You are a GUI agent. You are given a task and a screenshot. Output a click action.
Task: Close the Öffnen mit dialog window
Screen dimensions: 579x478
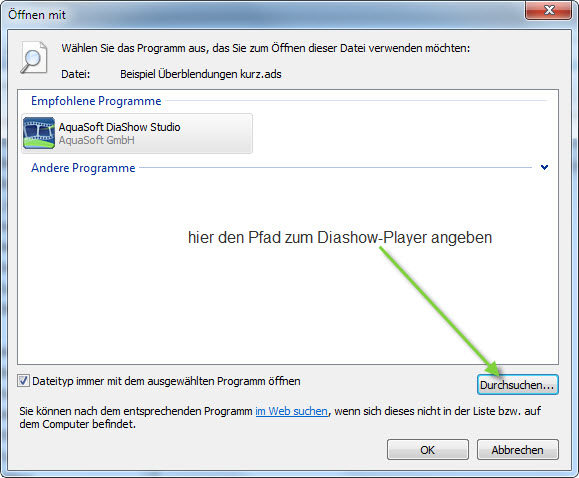(549, 10)
